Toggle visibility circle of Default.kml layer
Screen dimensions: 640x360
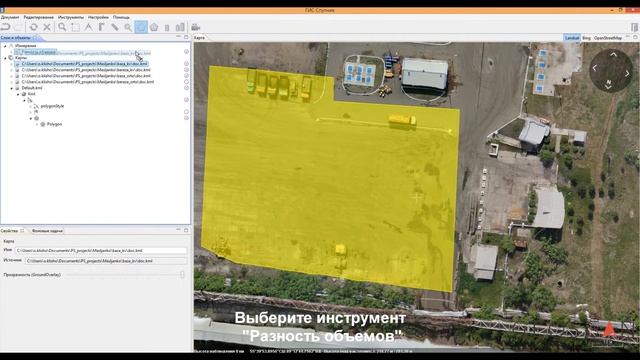(186, 88)
